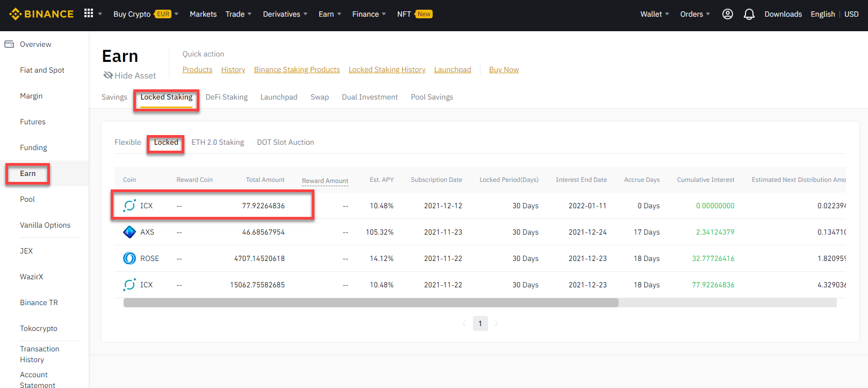Open the Launchpad quick action link
Viewport: 868px width, 388px height.
(453, 69)
